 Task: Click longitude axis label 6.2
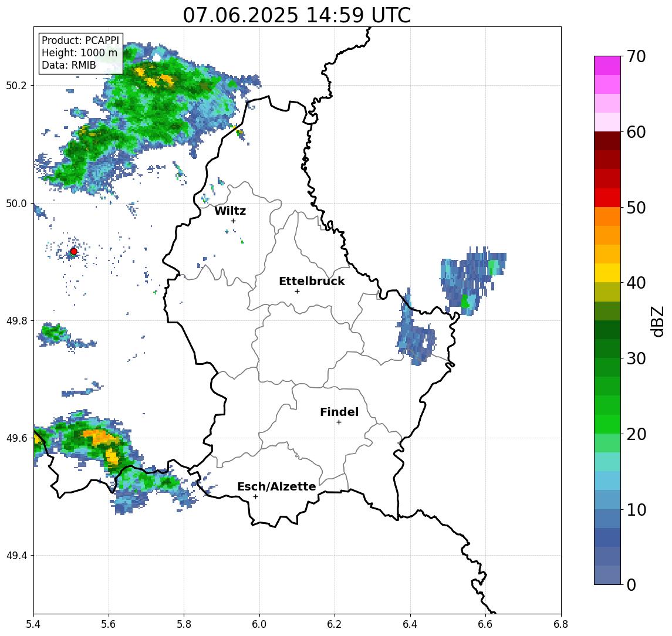(335, 624)
